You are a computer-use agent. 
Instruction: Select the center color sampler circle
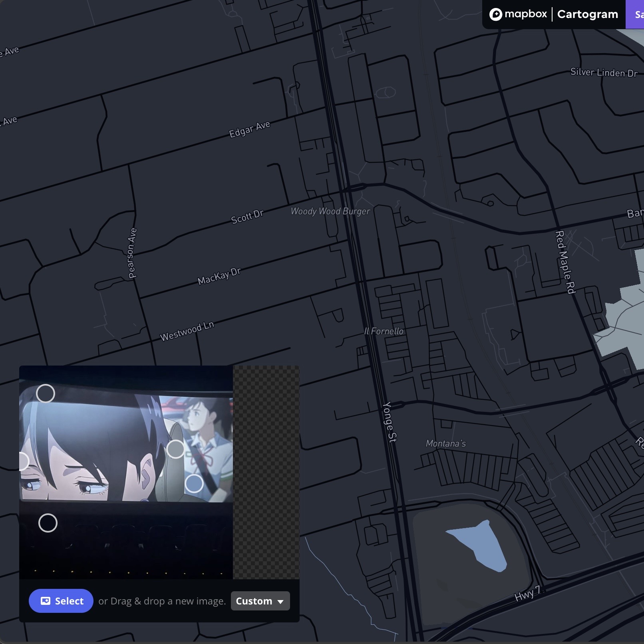tap(176, 449)
